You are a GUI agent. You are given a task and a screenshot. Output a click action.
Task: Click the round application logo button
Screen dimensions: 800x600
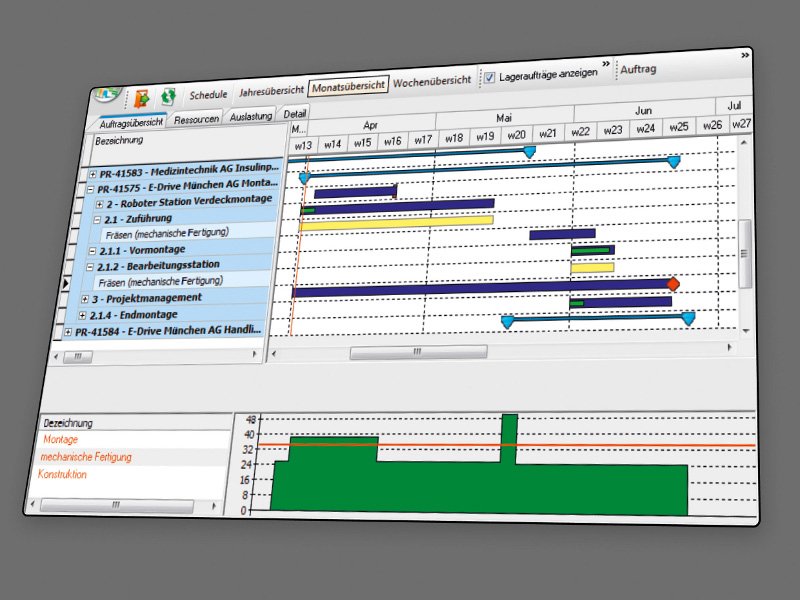106,95
